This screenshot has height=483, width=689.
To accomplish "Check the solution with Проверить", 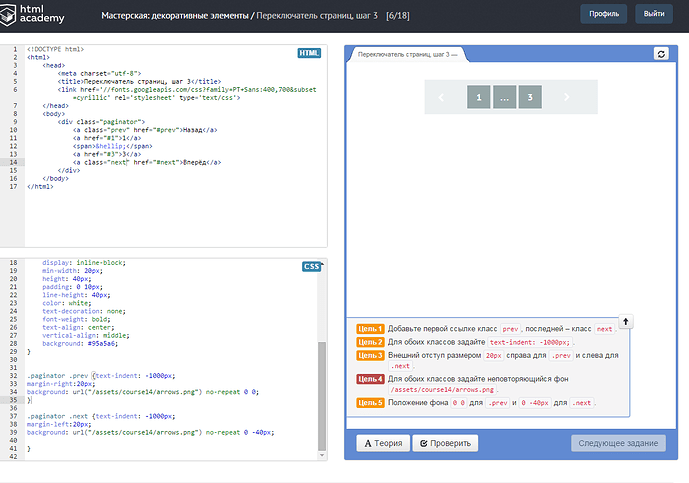I will pyautogui.click(x=445, y=443).
